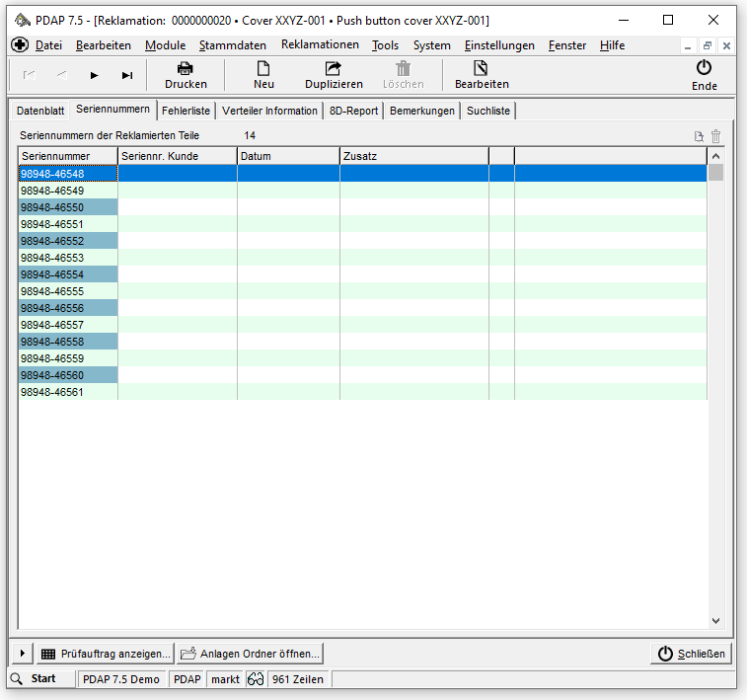Click the plus cross icon left of Datei

(20, 44)
